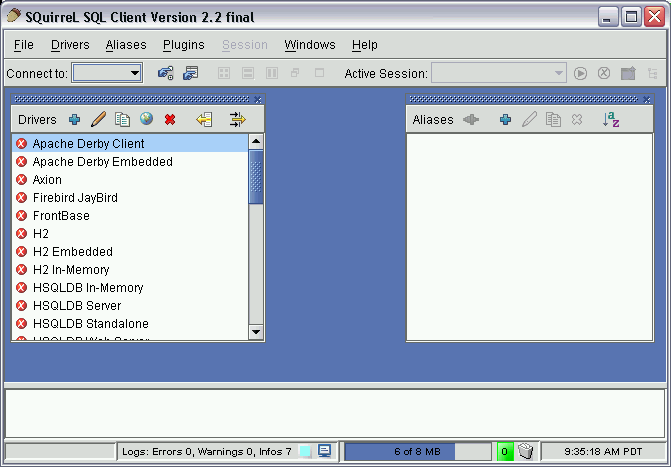671x467 pixels.
Task: Click the copy driver icon in Drivers toolbar
Action: [122, 120]
